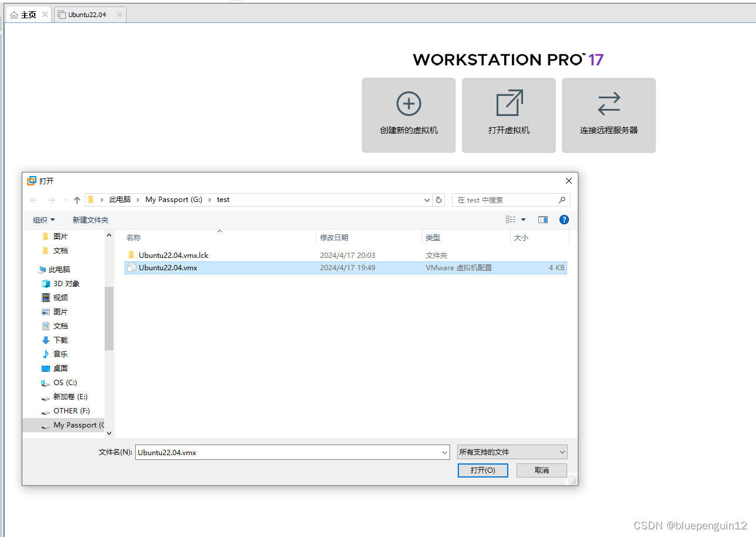Viewport: 756px width, 537px height.
Task: Go back in the file dialog
Action: (x=34, y=200)
